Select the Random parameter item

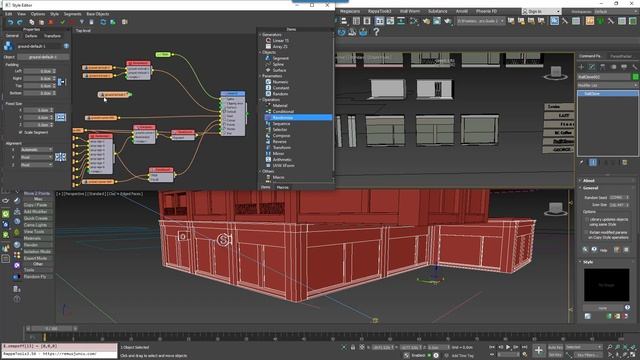[280, 94]
